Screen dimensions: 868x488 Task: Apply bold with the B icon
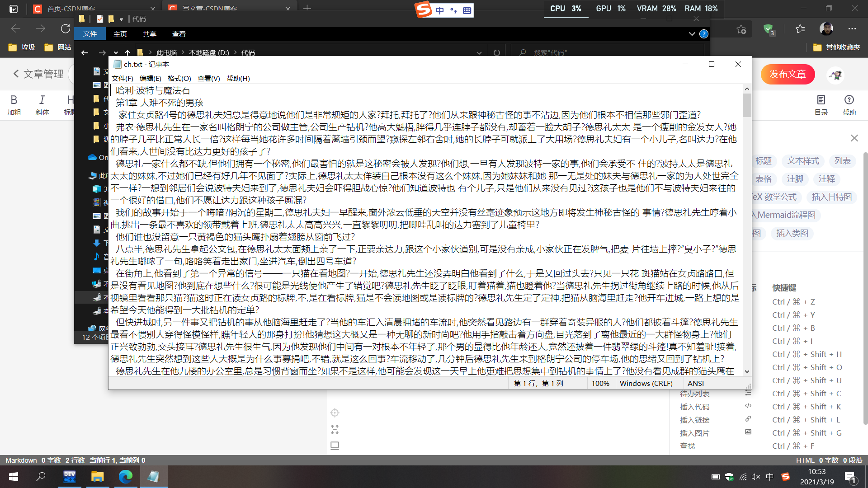(x=14, y=100)
